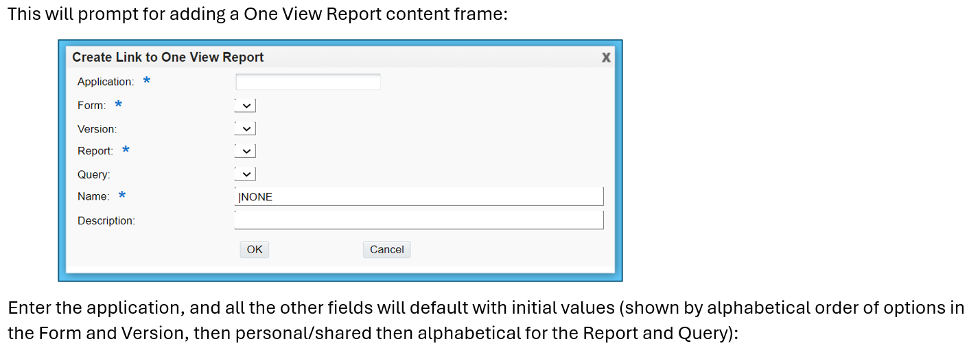980x348 pixels.
Task: Open the Report dropdown selector
Action: tap(245, 151)
